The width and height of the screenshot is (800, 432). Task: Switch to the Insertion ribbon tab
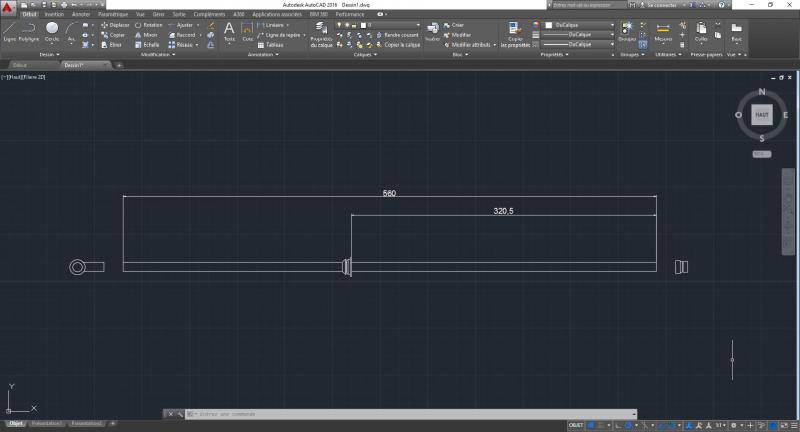[x=54, y=14]
